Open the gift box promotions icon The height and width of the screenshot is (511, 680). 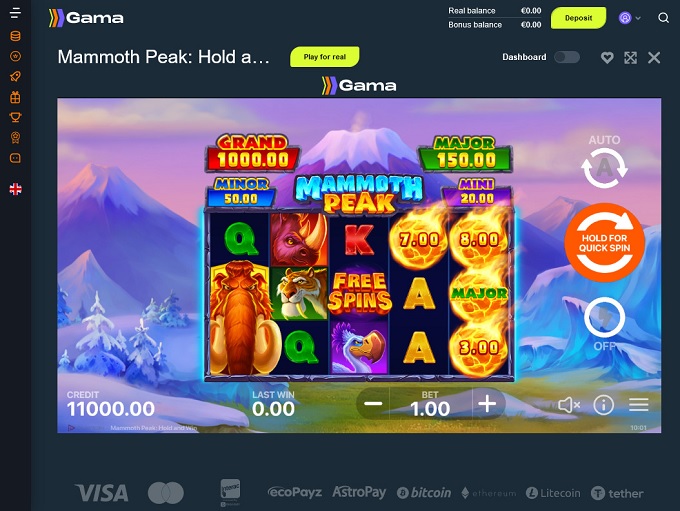pos(15,97)
